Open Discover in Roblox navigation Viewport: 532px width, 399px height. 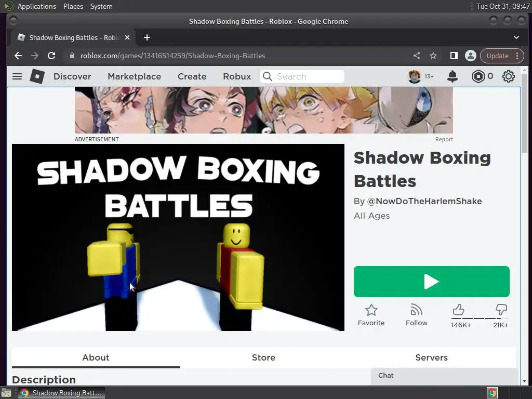coord(72,76)
